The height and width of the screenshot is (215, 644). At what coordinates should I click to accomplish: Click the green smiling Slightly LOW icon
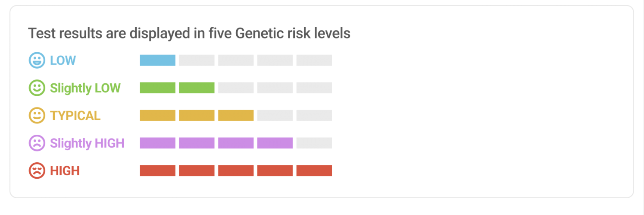click(37, 88)
